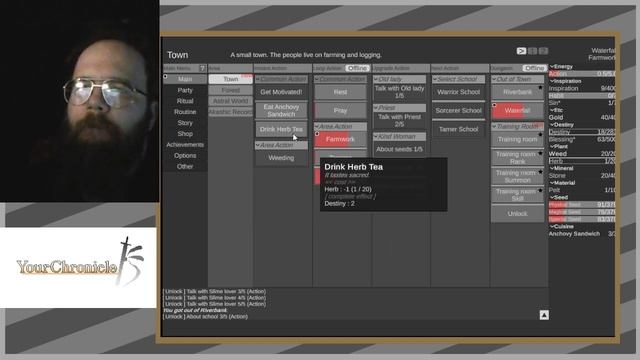Switch to the Forest area

[231, 90]
